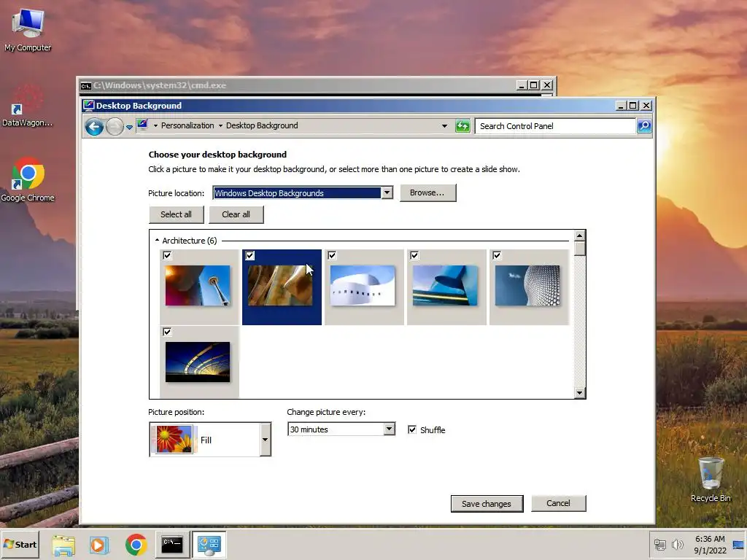The width and height of the screenshot is (747, 560).
Task: Open Google Chrome from the taskbar
Action: point(136,545)
